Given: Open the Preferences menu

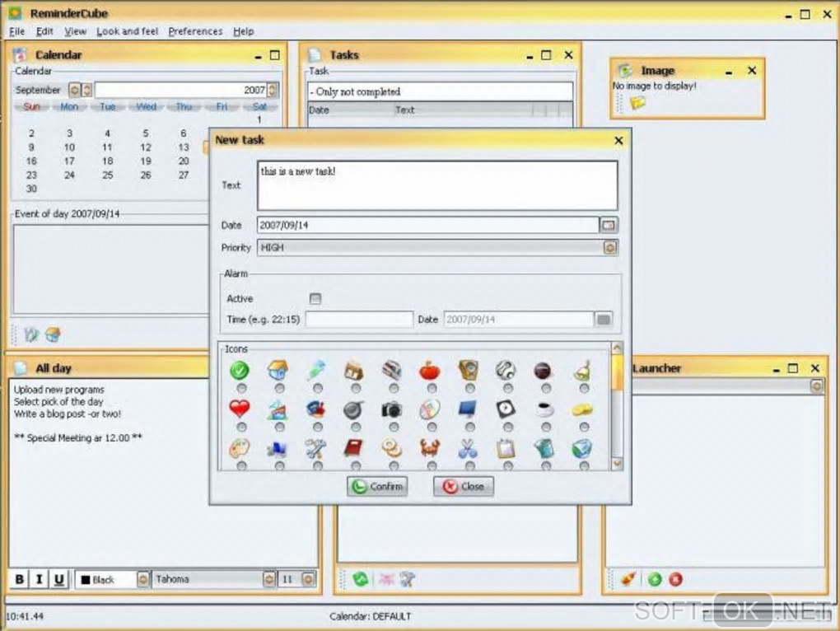Looking at the screenshot, I should [x=195, y=31].
